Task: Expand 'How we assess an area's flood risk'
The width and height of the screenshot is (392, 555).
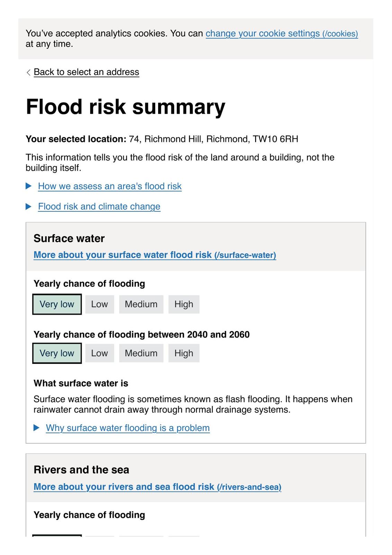Action: (110, 186)
